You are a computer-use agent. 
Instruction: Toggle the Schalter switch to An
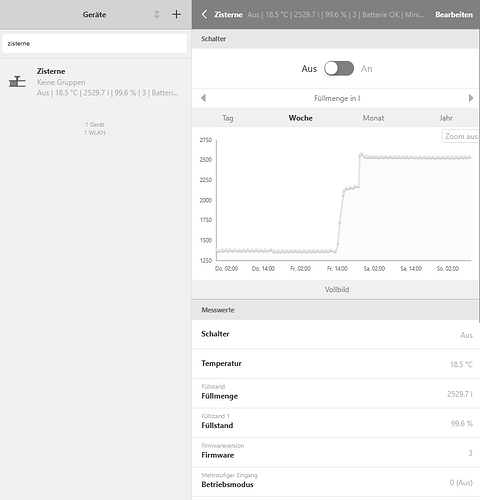[339, 68]
